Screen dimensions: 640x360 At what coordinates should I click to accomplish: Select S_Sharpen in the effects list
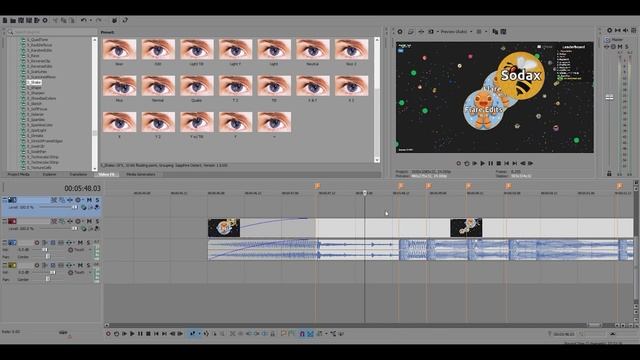[x=36, y=93]
